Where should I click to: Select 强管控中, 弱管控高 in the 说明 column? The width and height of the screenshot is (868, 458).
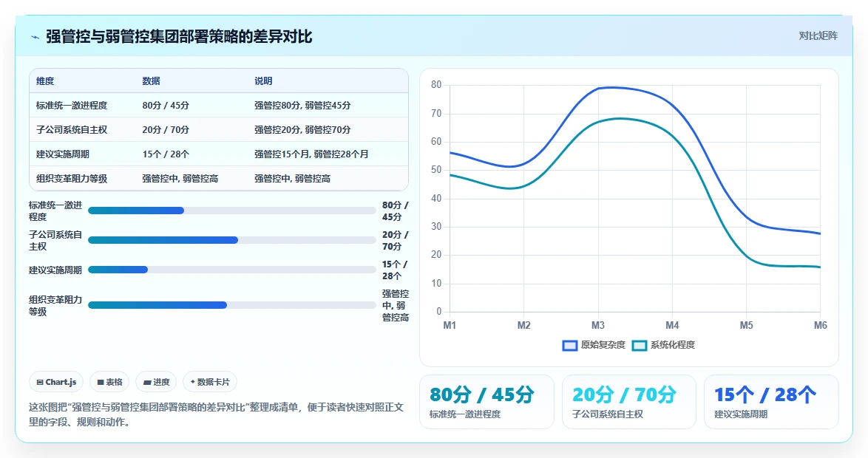(292, 178)
